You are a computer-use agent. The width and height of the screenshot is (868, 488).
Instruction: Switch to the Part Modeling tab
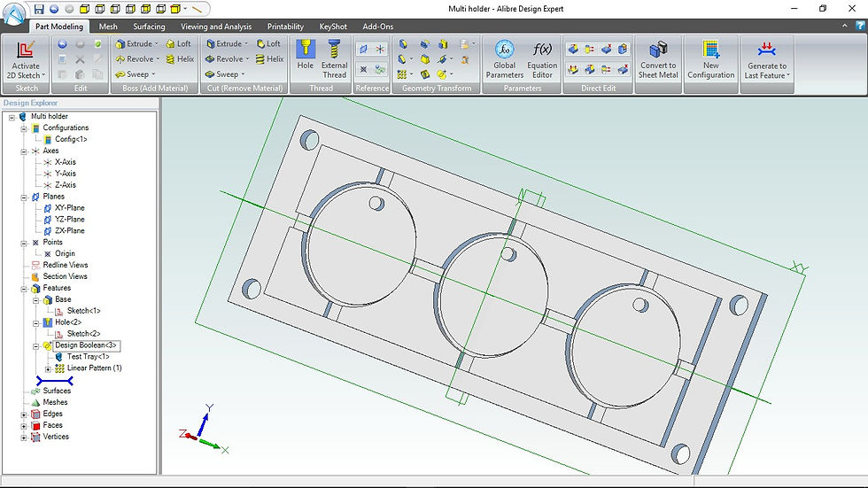click(58, 26)
